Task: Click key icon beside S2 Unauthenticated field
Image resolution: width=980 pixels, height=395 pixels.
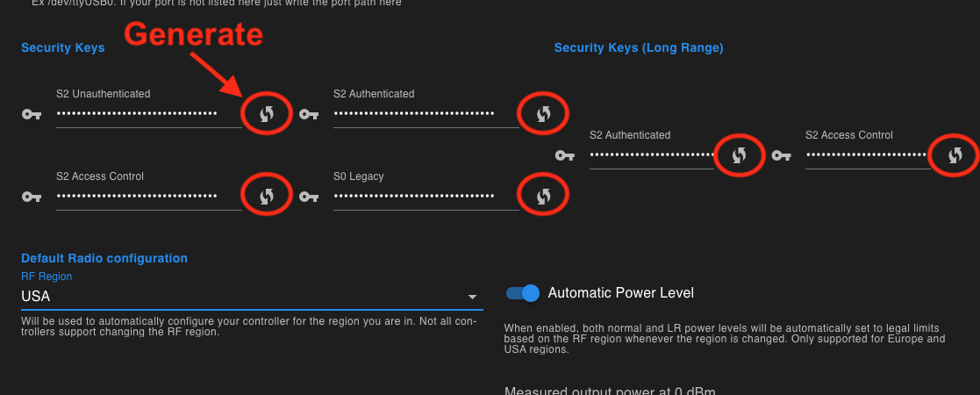Action: 31,114
